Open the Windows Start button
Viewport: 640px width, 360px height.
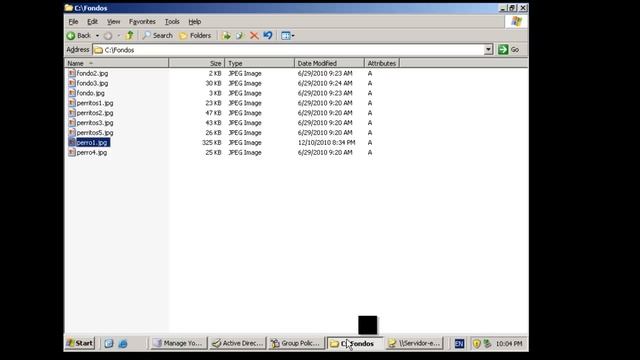point(80,343)
